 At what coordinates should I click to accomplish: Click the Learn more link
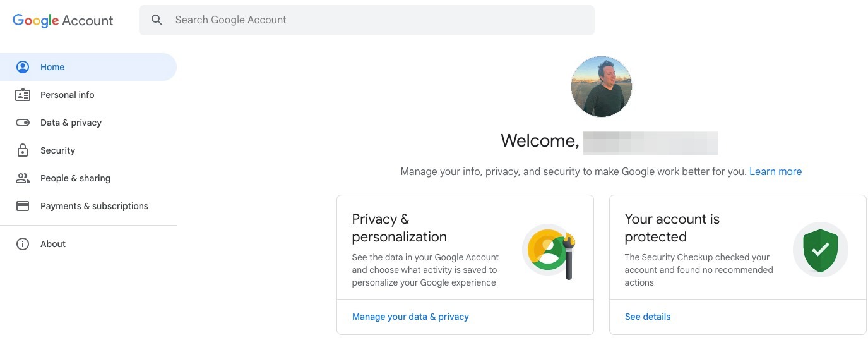[x=775, y=171]
